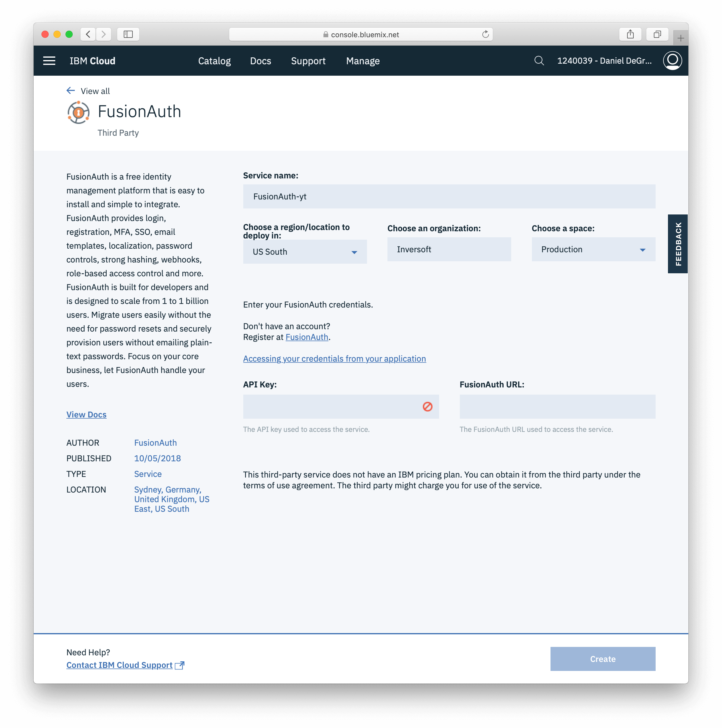Viewport: 722px width, 728px height.
Task: Click the external link icon by Contact Support
Action: click(x=180, y=666)
